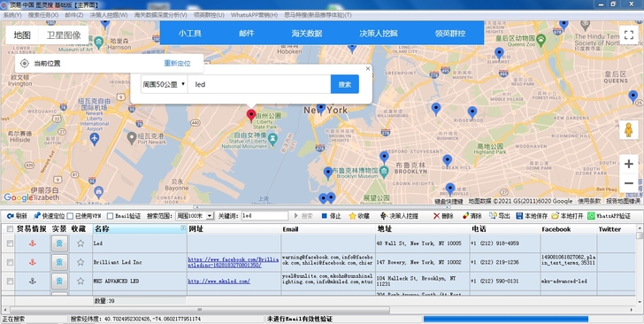
Task: Click the WhatsAPP验证 green icon
Action: [x=591, y=216]
